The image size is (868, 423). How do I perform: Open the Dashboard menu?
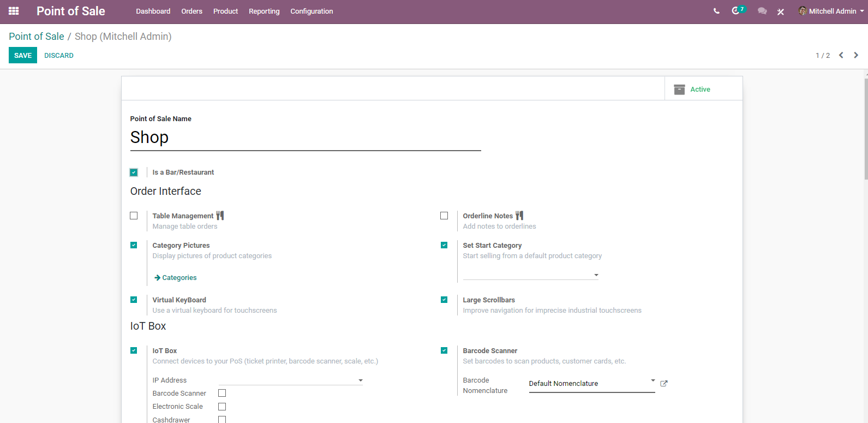tap(153, 11)
